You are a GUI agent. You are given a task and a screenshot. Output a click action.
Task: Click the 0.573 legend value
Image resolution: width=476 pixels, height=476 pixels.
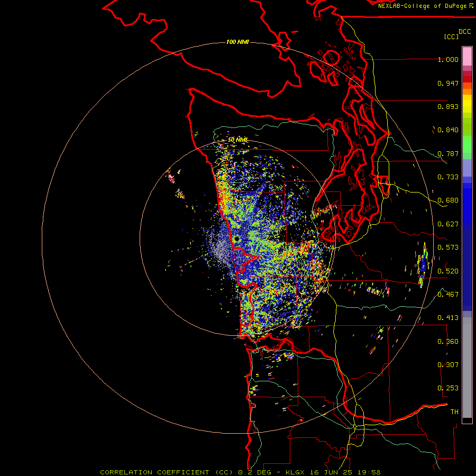click(448, 248)
